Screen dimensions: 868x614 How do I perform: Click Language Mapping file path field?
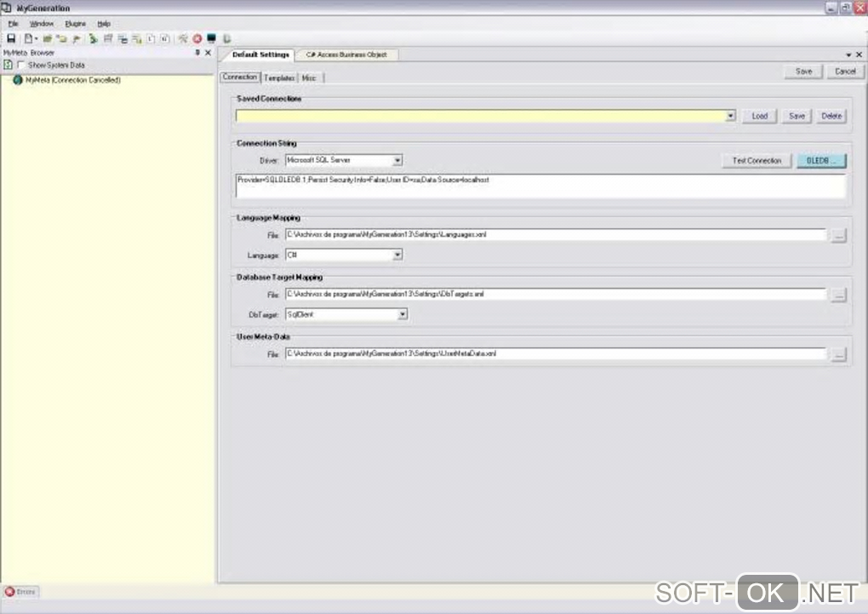point(556,234)
